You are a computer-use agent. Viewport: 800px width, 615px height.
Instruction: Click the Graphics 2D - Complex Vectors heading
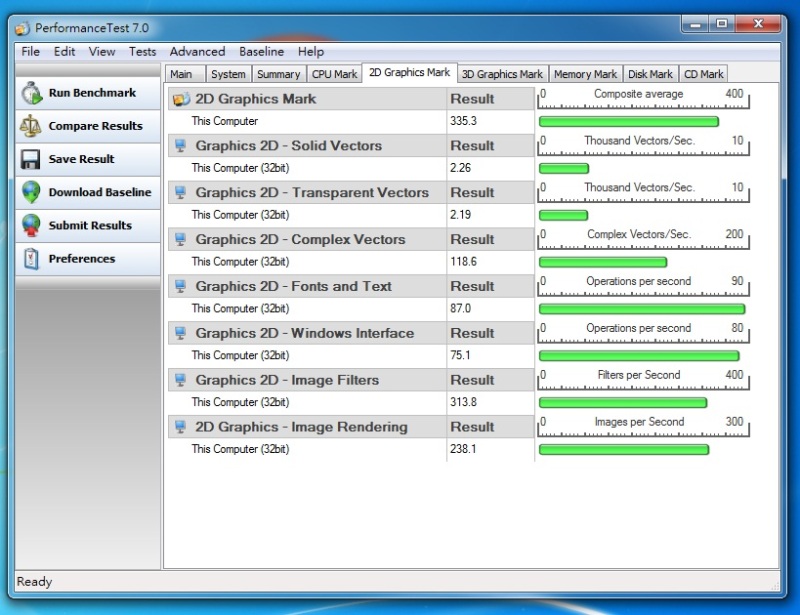[300, 239]
